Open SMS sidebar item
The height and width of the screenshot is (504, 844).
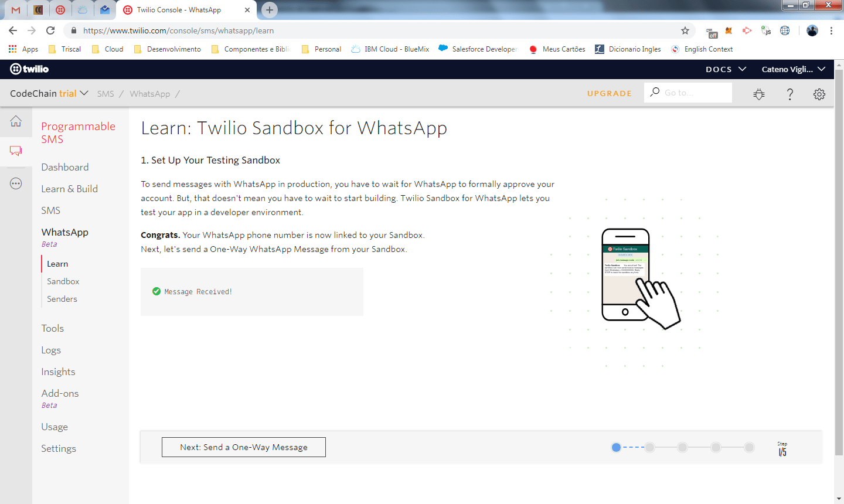coord(51,210)
